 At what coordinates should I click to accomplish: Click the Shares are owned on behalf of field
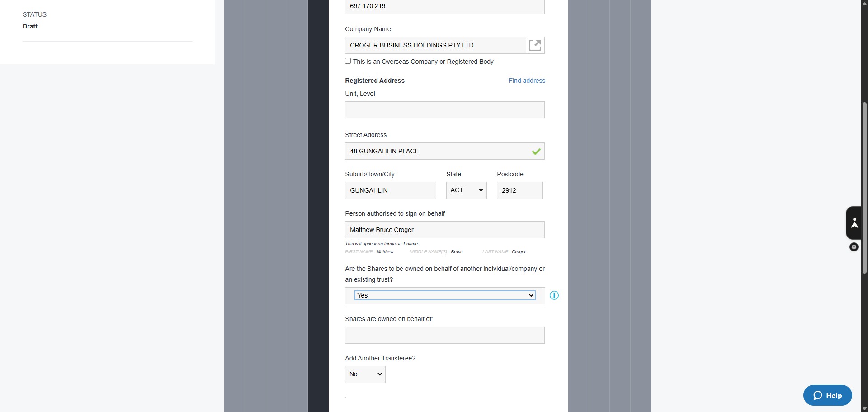[x=445, y=335]
